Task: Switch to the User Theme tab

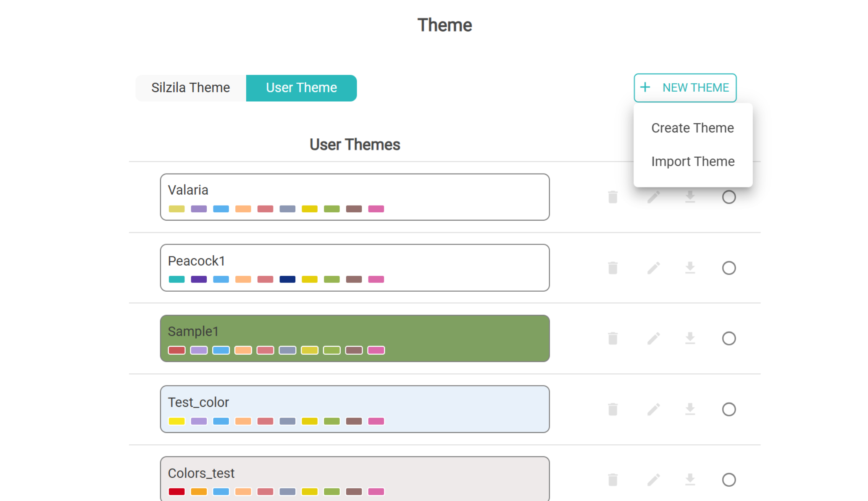Action: (301, 87)
